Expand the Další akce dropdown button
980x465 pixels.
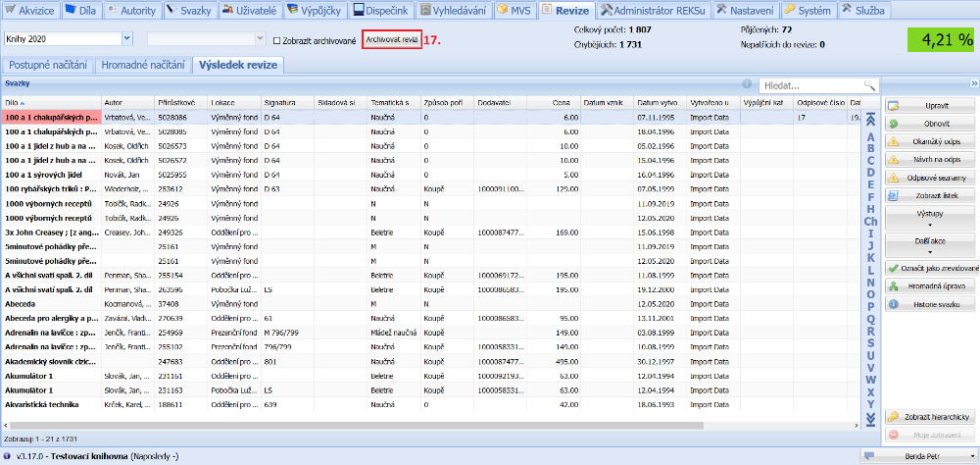[930, 243]
